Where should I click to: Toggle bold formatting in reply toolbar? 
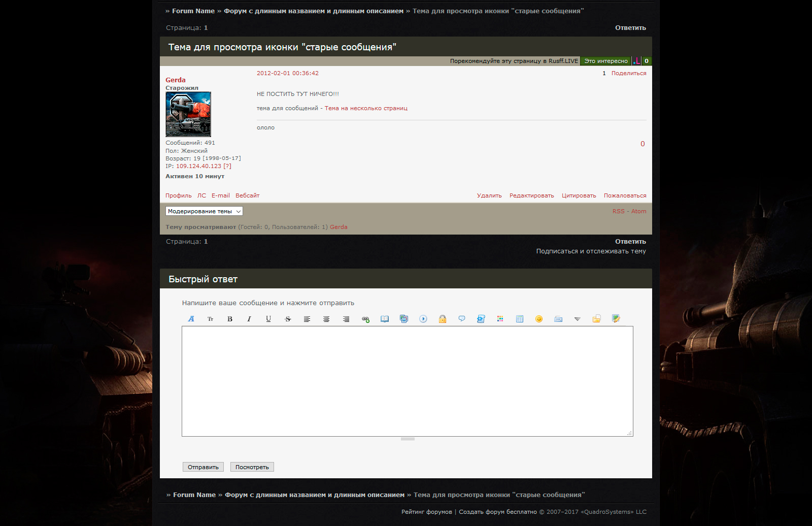coord(230,319)
